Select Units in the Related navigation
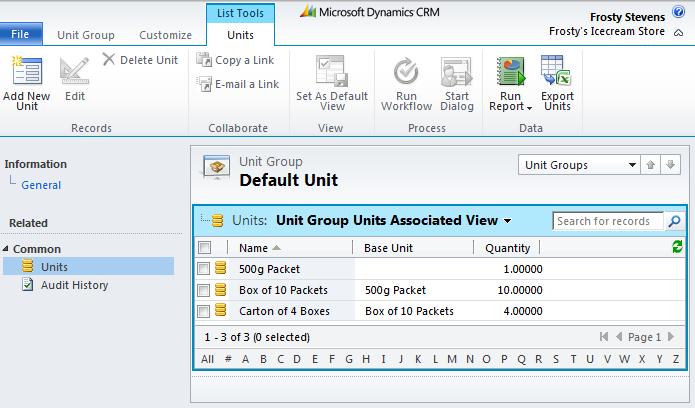 [89, 267]
